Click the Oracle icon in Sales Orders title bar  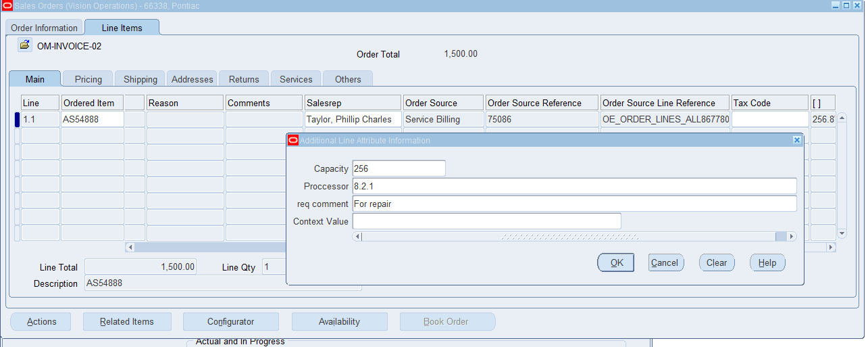[x=7, y=5]
